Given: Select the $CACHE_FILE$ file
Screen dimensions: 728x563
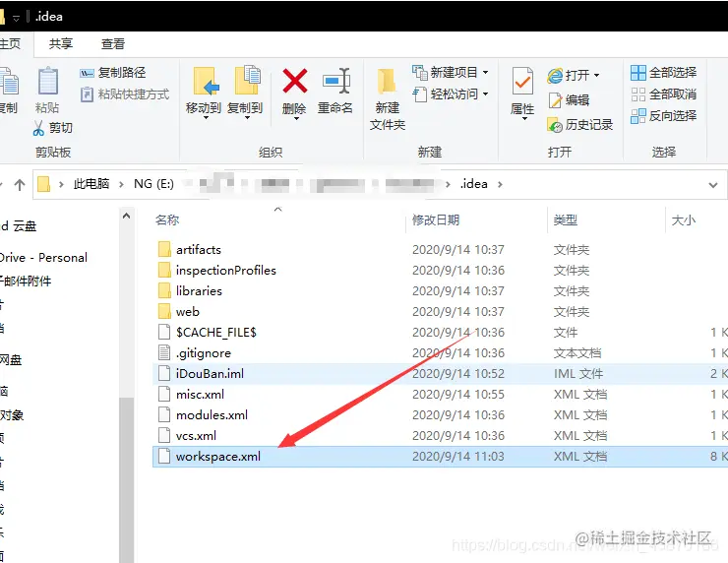Looking at the screenshot, I should pyautogui.click(x=215, y=332).
